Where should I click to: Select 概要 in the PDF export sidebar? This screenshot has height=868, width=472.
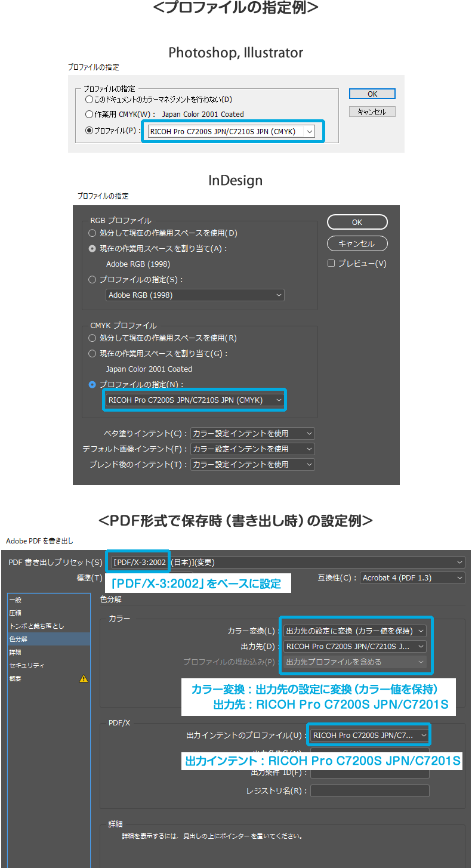[49, 678]
